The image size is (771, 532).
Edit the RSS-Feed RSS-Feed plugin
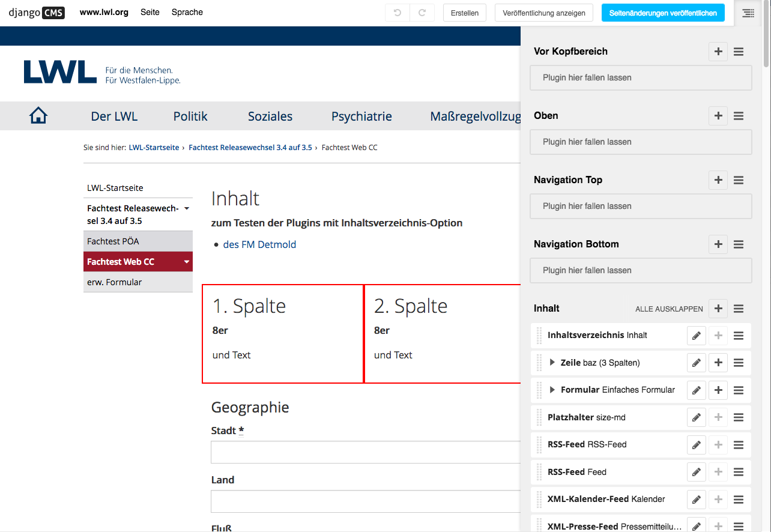(x=697, y=445)
